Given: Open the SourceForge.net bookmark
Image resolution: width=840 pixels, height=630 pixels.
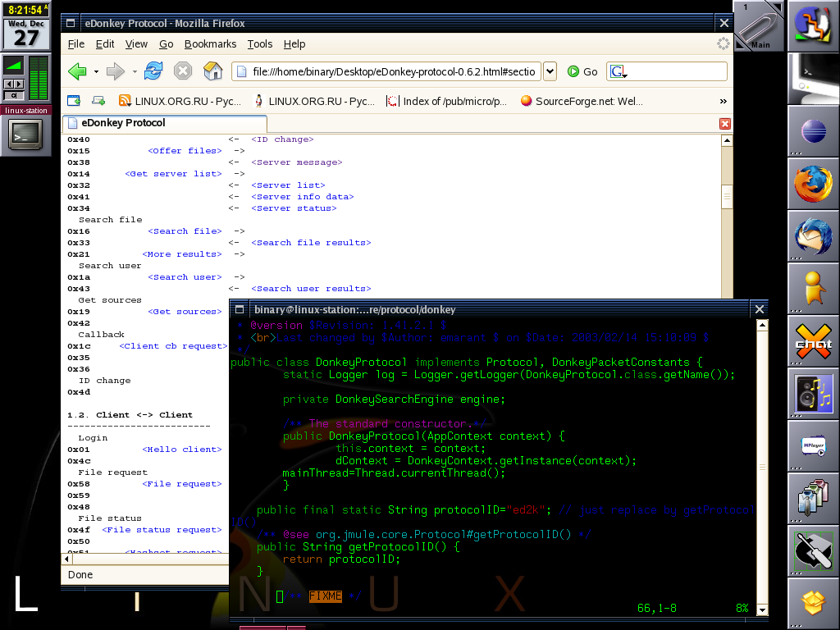Looking at the screenshot, I should coord(582,101).
